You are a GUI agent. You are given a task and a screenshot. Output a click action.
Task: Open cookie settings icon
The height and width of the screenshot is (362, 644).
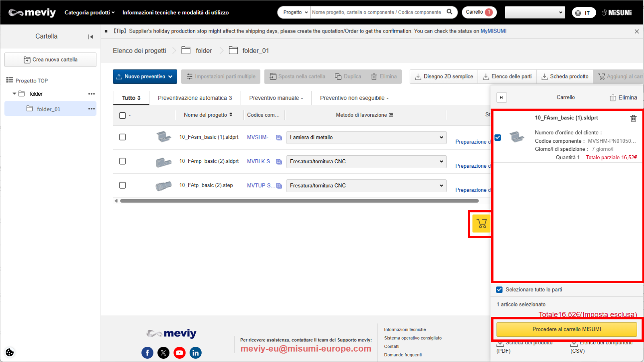point(10,352)
